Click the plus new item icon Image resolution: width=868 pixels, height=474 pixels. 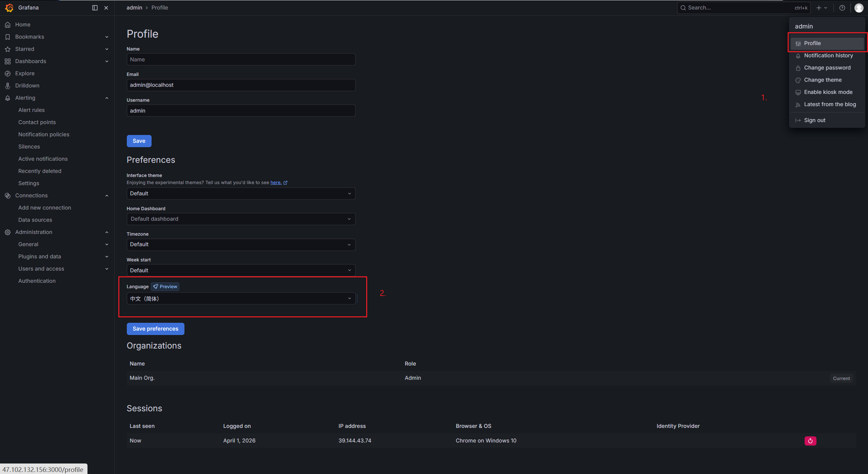click(x=819, y=7)
